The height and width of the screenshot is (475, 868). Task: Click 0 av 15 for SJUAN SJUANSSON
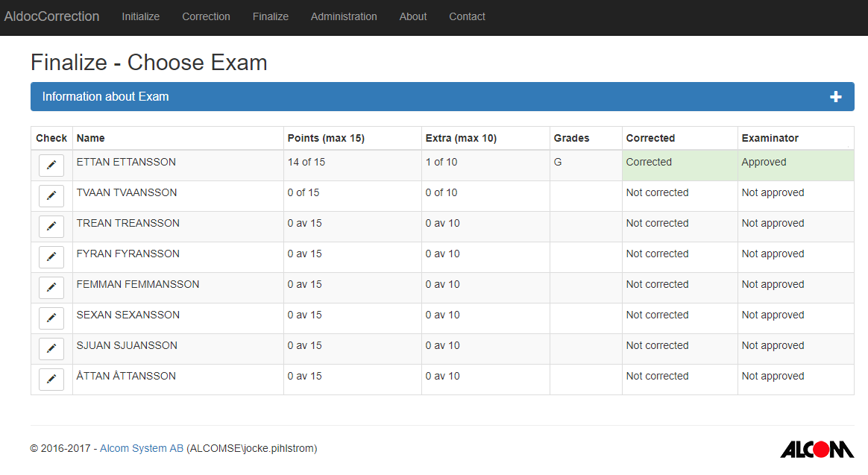click(304, 345)
